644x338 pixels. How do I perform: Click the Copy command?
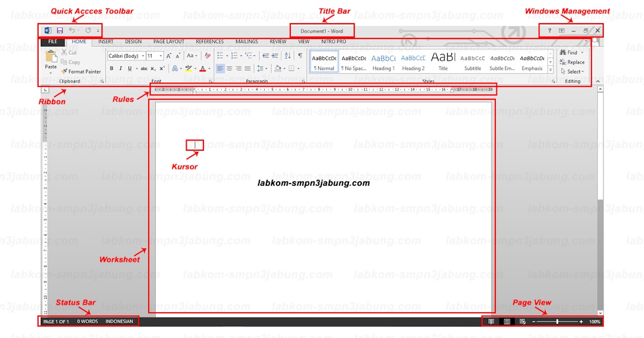pyautogui.click(x=70, y=62)
